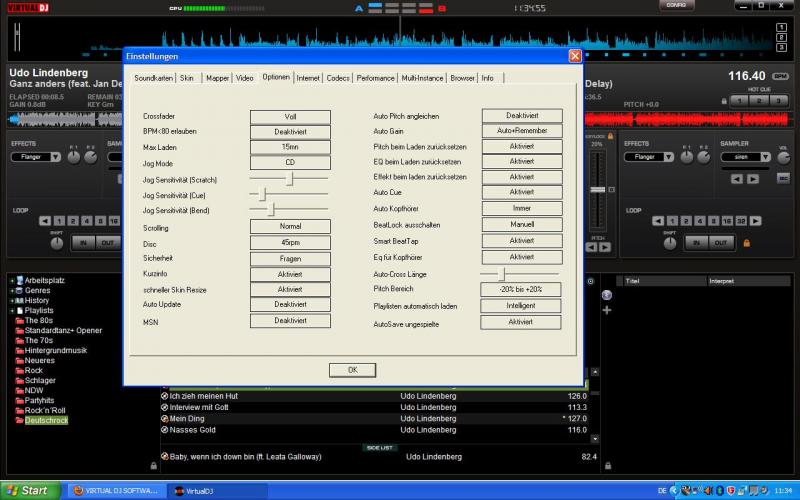This screenshot has width=800, height=500.
Task: Switch Jog Mode from CD
Action: (x=290, y=162)
